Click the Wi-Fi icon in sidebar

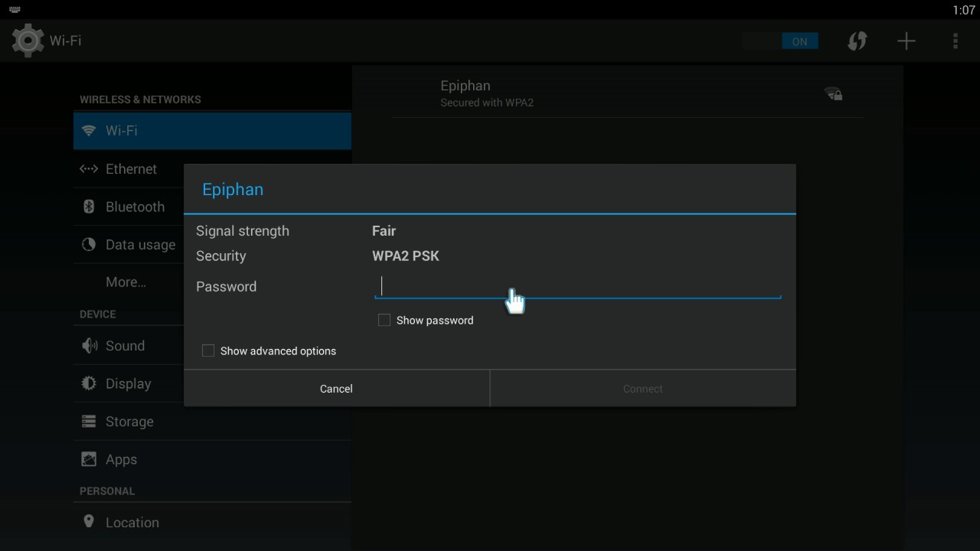click(89, 131)
